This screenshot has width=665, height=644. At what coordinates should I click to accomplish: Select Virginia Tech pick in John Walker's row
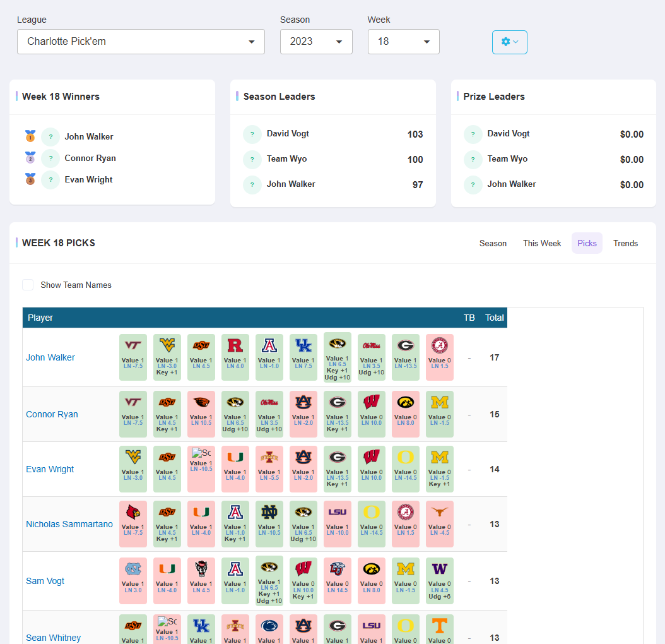(133, 357)
